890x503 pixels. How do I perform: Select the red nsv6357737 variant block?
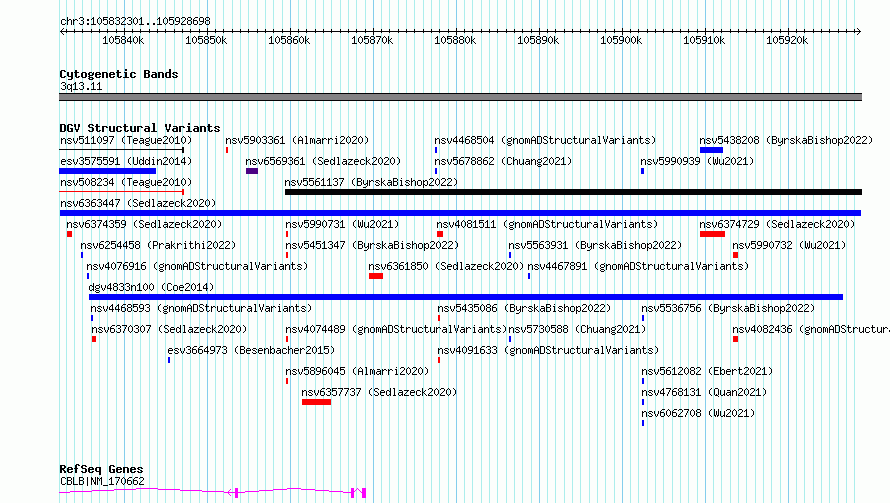point(316,402)
